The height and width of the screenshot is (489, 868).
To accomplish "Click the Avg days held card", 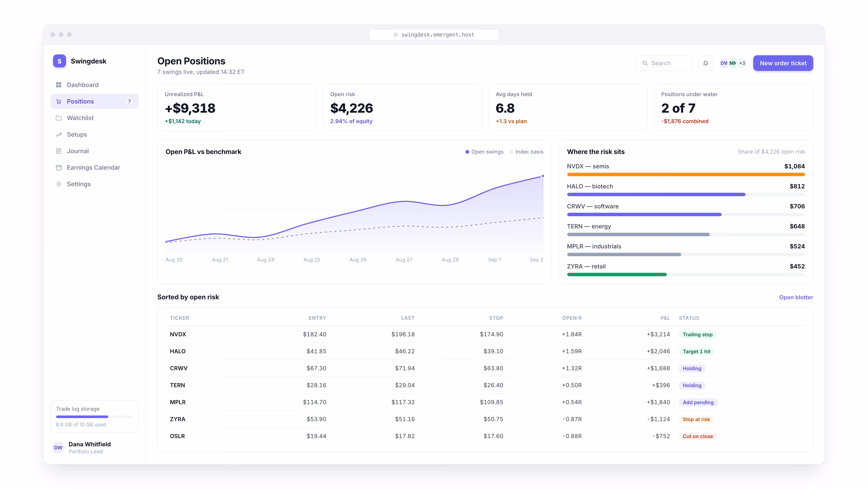I will [568, 108].
